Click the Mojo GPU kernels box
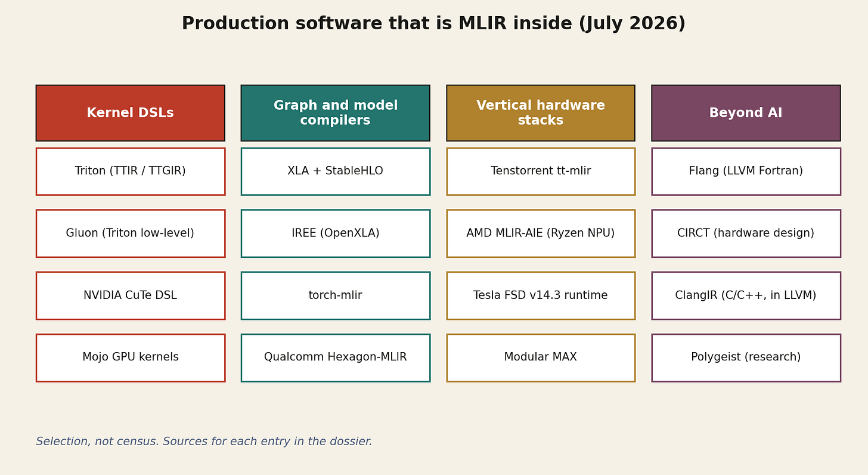 tap(131, 357)
